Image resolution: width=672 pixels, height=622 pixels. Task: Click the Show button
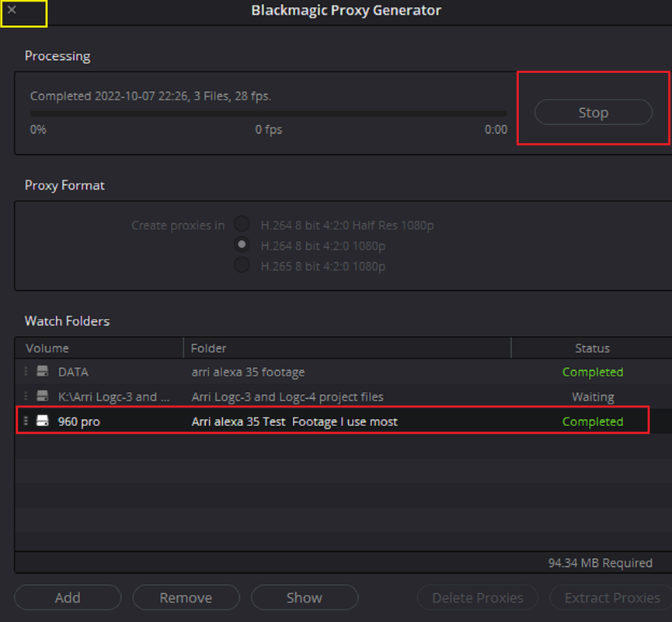click(305, 597)
